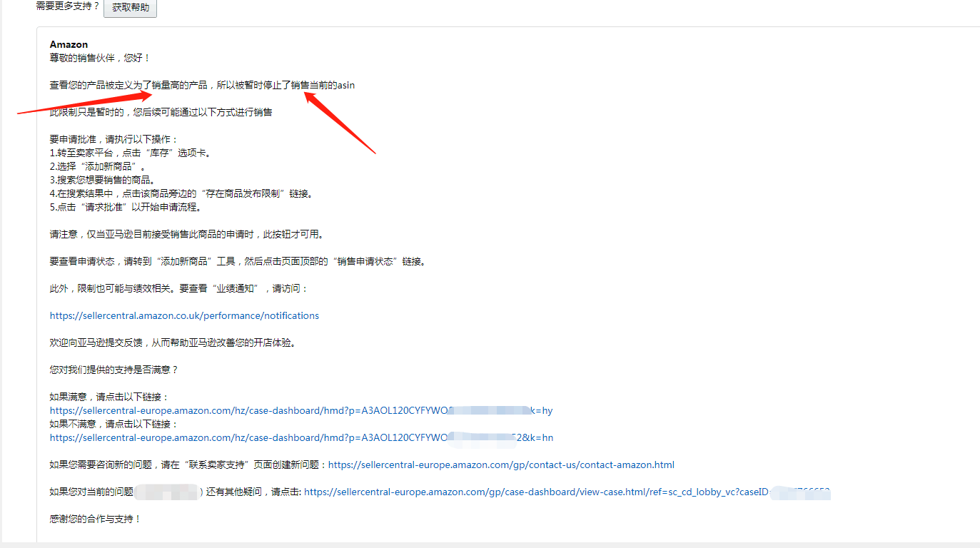Click the greeting 尊敬的销售伙伴，您好！
Image resolution: width=980 pixels, height=548 pixels.
(x=101, y=58)
